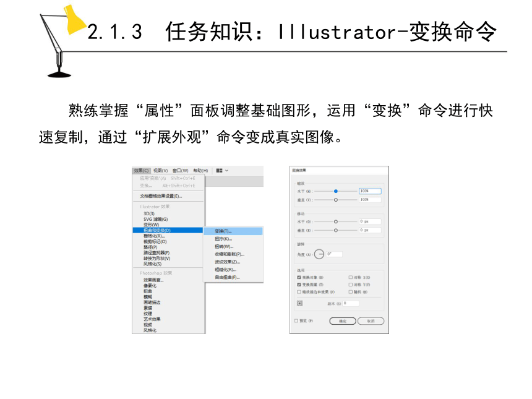
Task: Open the 帮助(H) menu
Action: point(200,170)
